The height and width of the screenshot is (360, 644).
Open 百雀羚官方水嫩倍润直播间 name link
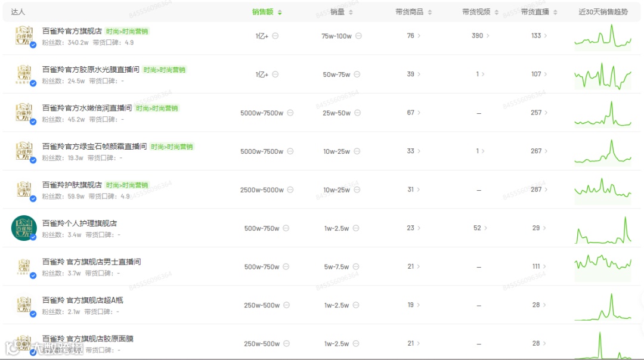[87, 108]
